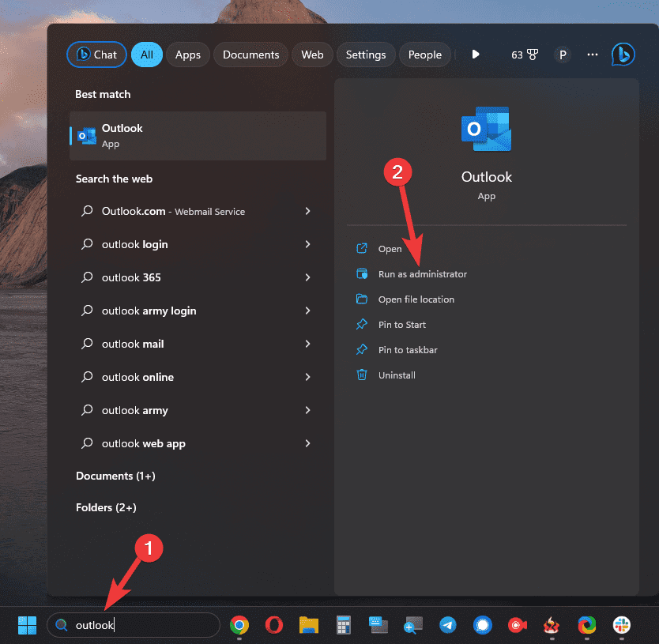Click the Run as administrator shield icon
Screen dimensions: 659x644
click(361, 273)
